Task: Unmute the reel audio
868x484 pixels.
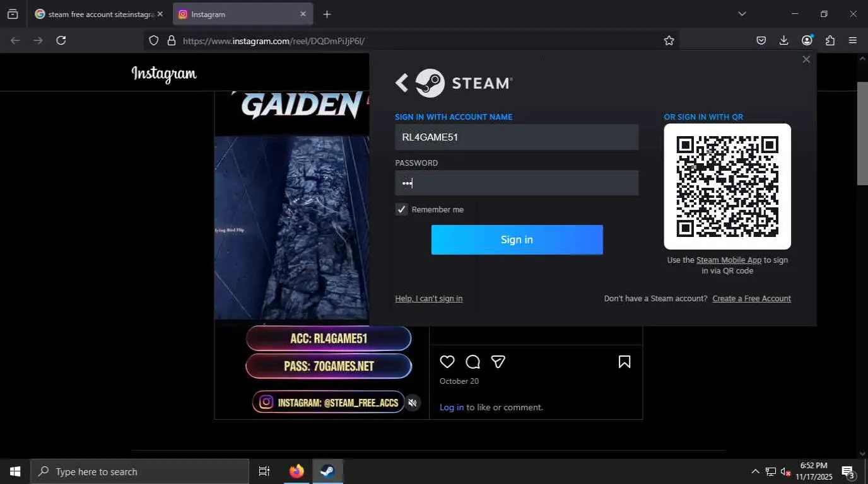Action: 413,403
